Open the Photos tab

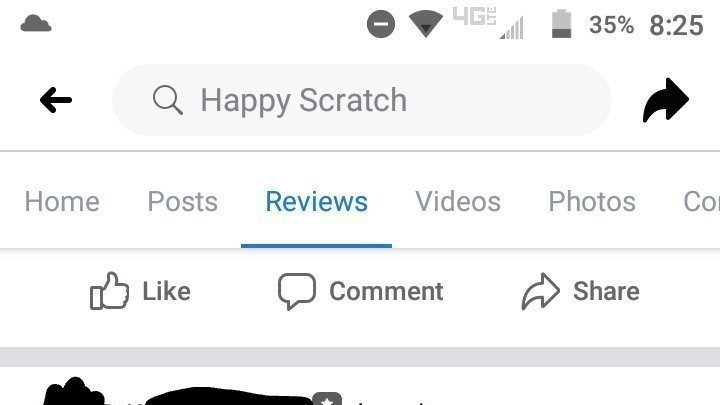tap(592, 202)
